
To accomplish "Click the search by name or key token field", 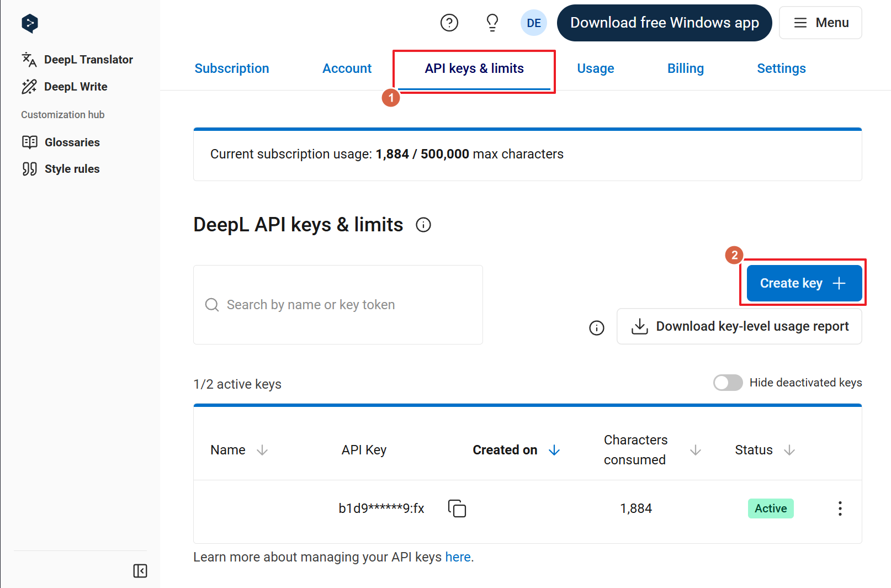I will (338, 305).
